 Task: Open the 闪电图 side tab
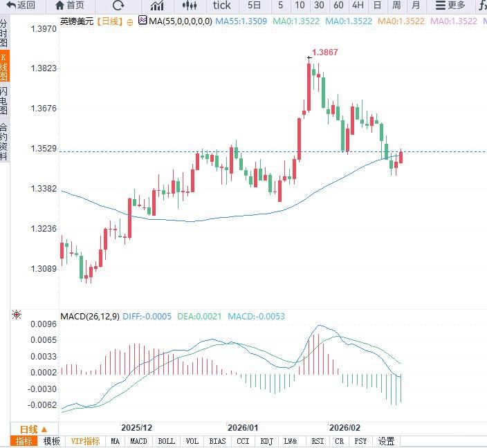(3, 100)
